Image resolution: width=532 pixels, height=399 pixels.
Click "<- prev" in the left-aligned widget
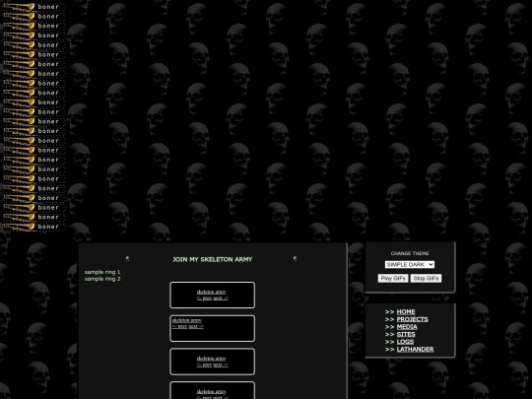179,326
